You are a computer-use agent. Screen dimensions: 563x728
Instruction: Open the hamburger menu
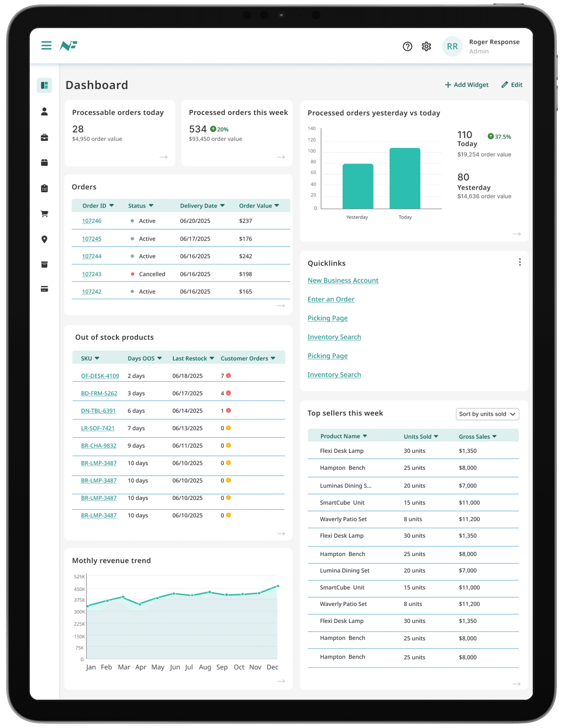46,45
